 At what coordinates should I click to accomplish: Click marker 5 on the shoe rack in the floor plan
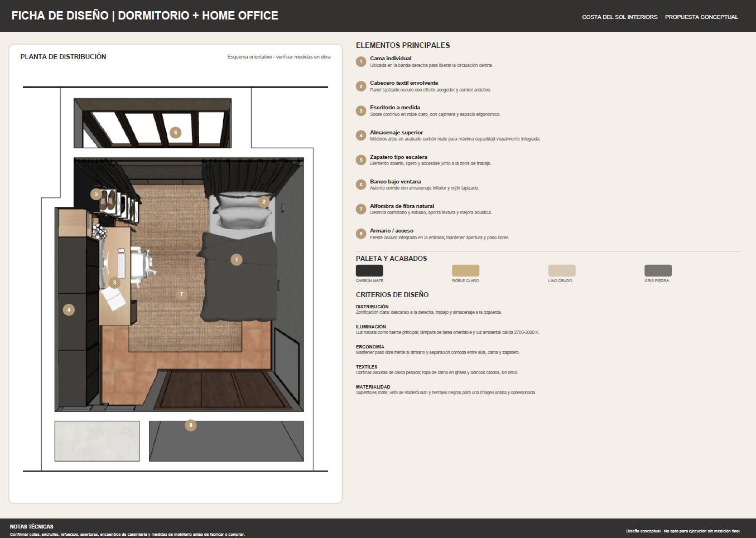click(x=96, y=194)
